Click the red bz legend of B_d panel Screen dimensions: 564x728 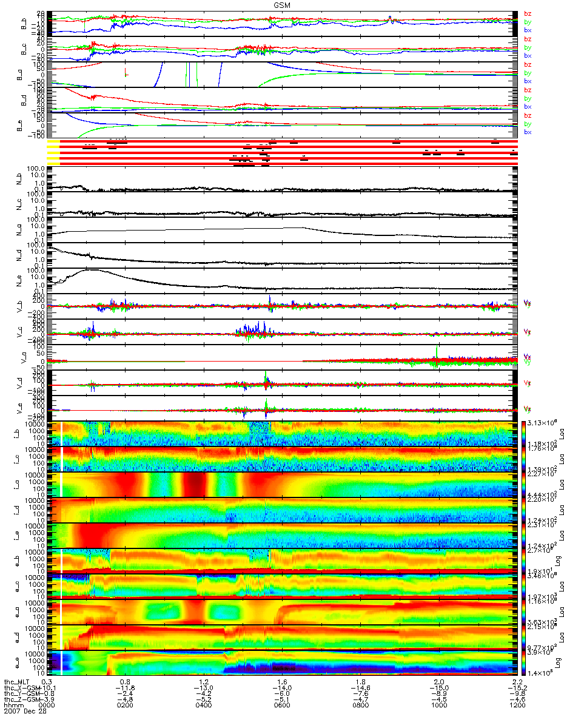coord(528,90)
